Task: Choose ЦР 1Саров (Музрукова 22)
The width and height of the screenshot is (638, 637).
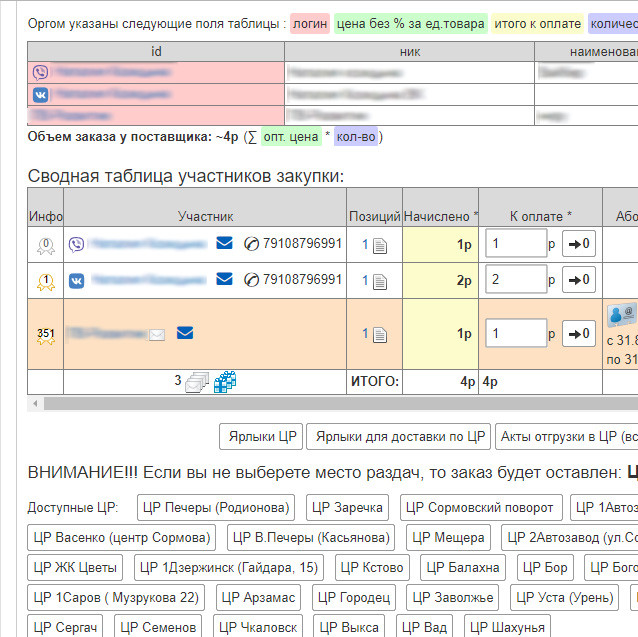Action: click(x=116, y=598)
